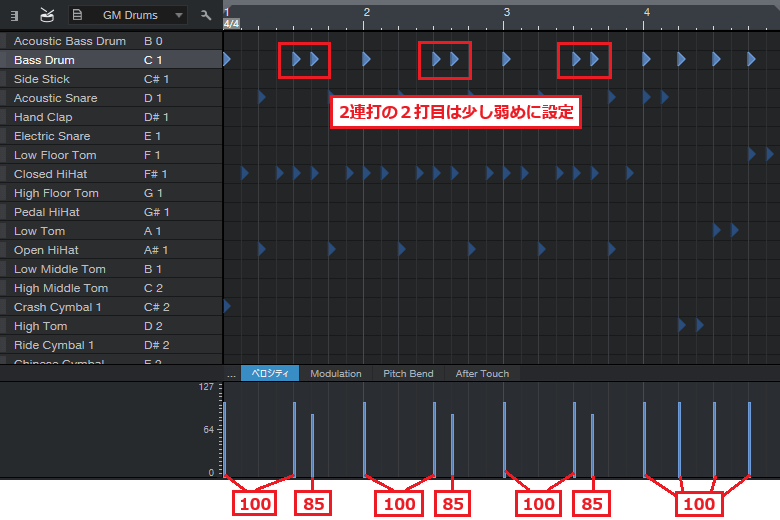Switch to the ベロシティ tab

[x=269, y=374]
